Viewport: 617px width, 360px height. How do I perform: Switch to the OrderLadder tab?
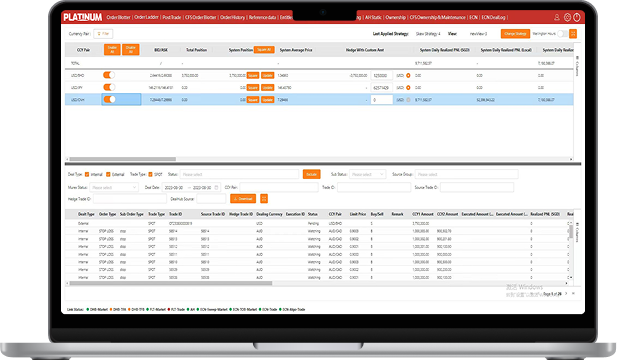click(146, 17)
